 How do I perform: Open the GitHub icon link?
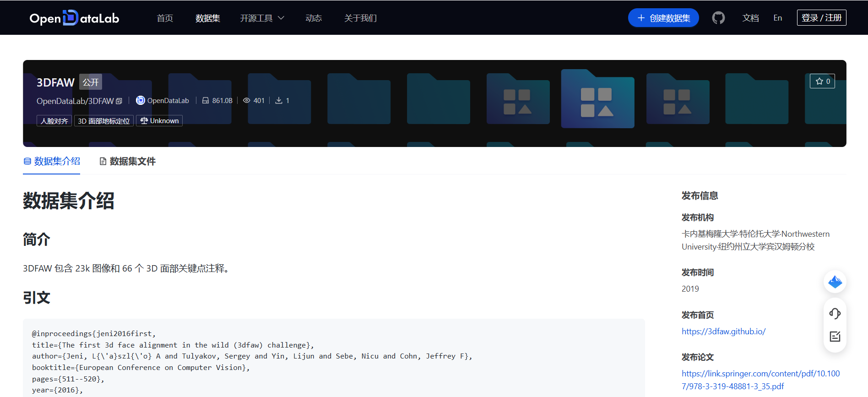tap(718, 18)
